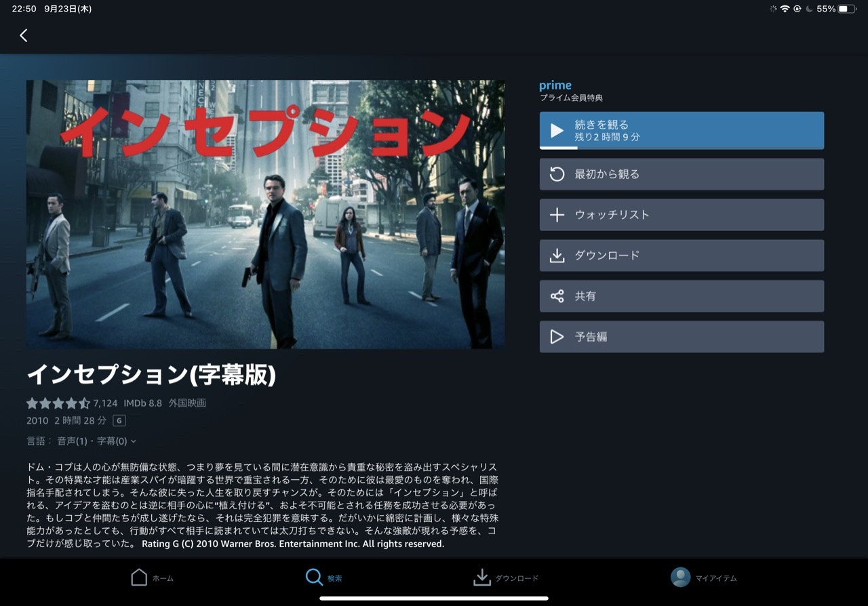Open bottom bar ダウンロード icon

click(481, 578)
